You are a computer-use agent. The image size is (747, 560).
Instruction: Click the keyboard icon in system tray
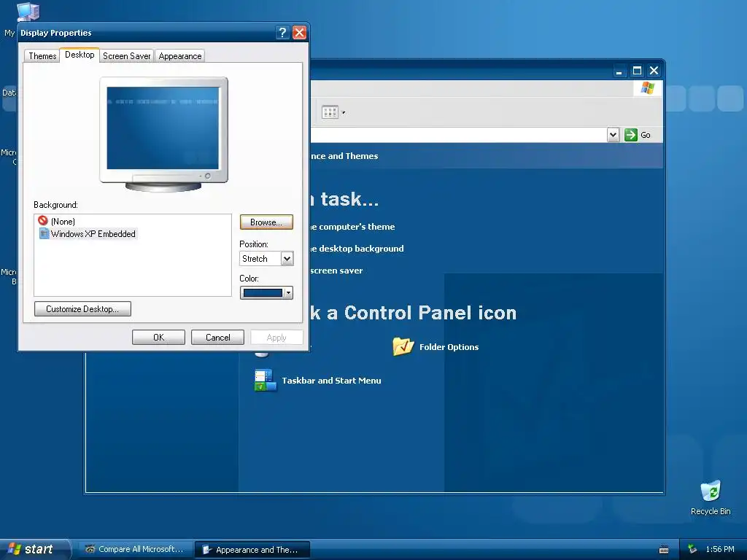point(664,550)
